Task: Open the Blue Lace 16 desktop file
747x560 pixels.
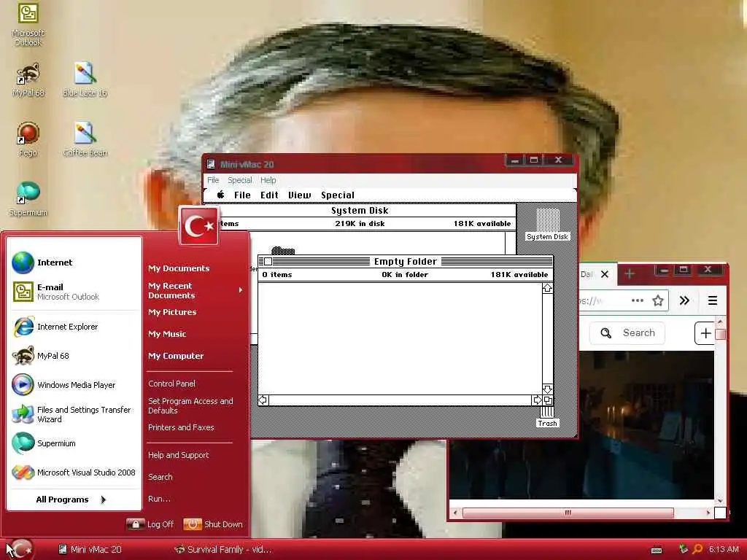Action: (x=85, y=80)
